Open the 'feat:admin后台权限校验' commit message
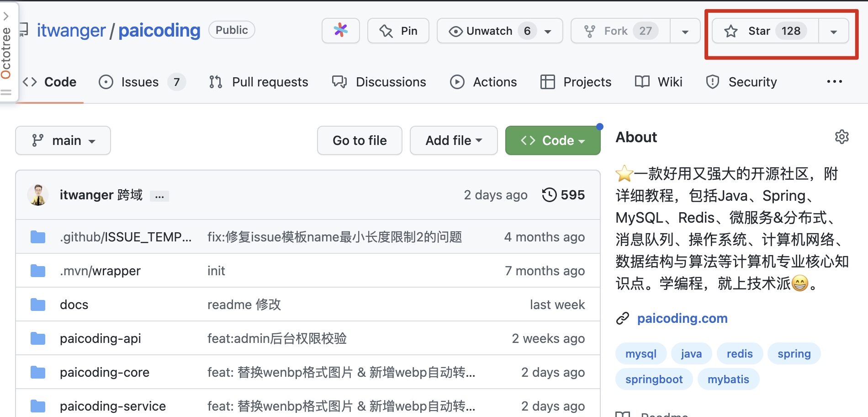The image size is (868, 417). [x=277, y=338]
